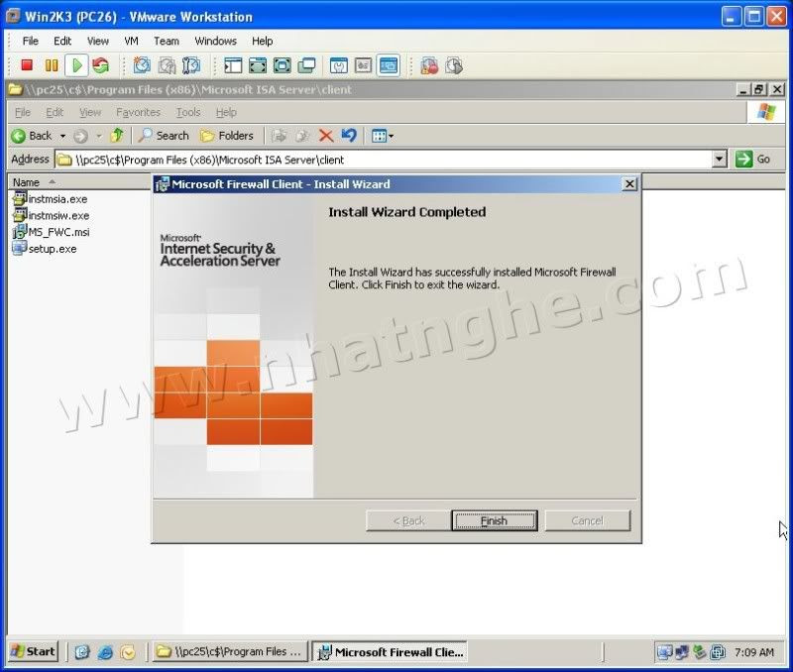The height and width of the screenshot is (672, 793).
Task: Click the Explorer Copy To icon
Action: (x=302, y=136)
